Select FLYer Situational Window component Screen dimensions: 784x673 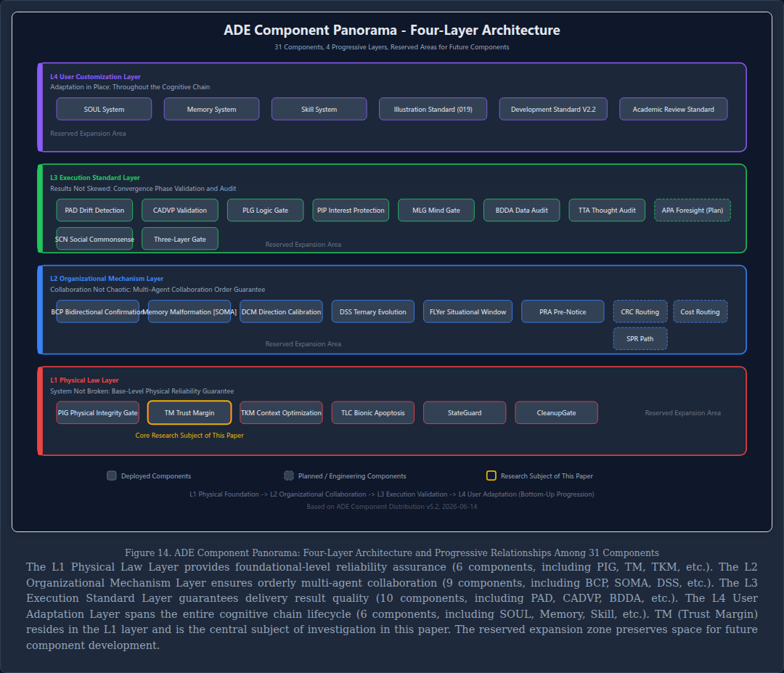coord(467,311)
